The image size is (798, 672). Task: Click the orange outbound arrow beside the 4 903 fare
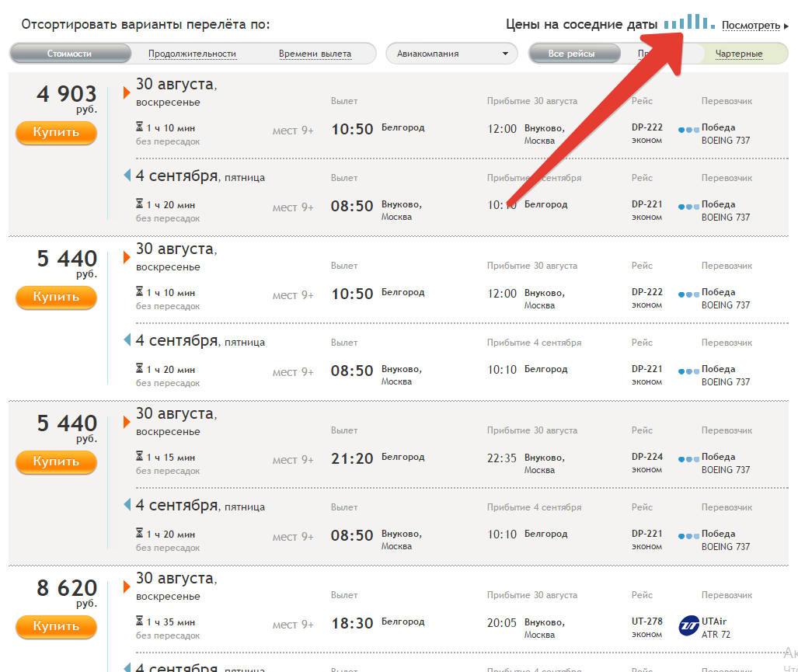click(127, 93)
